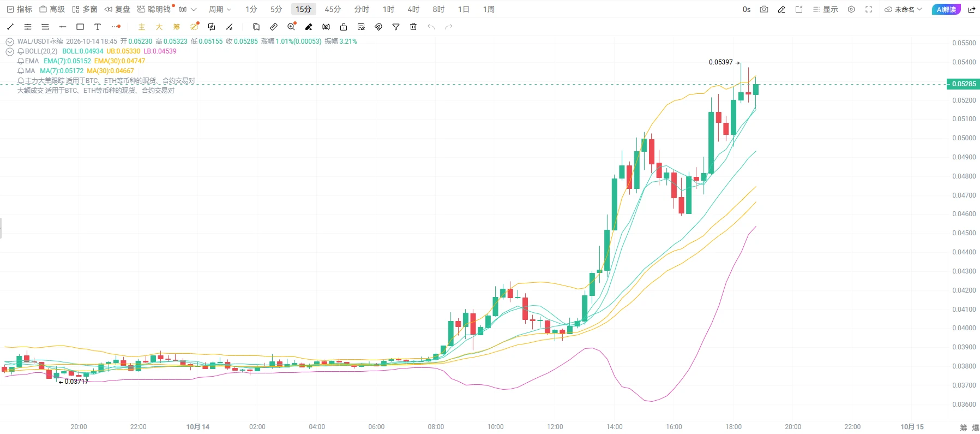Expand the chart type dropdown arrow
Screen dimensions: 980x434
[194, 9]
